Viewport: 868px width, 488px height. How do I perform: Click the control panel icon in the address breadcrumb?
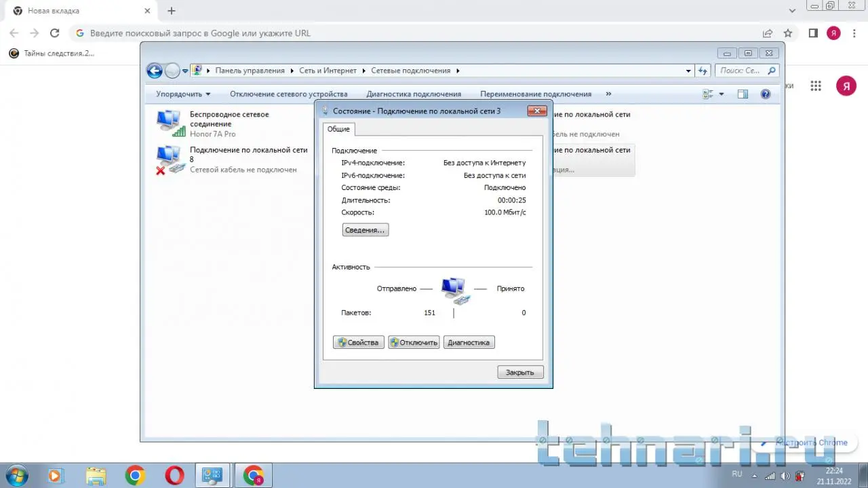(x=197, y=70)
